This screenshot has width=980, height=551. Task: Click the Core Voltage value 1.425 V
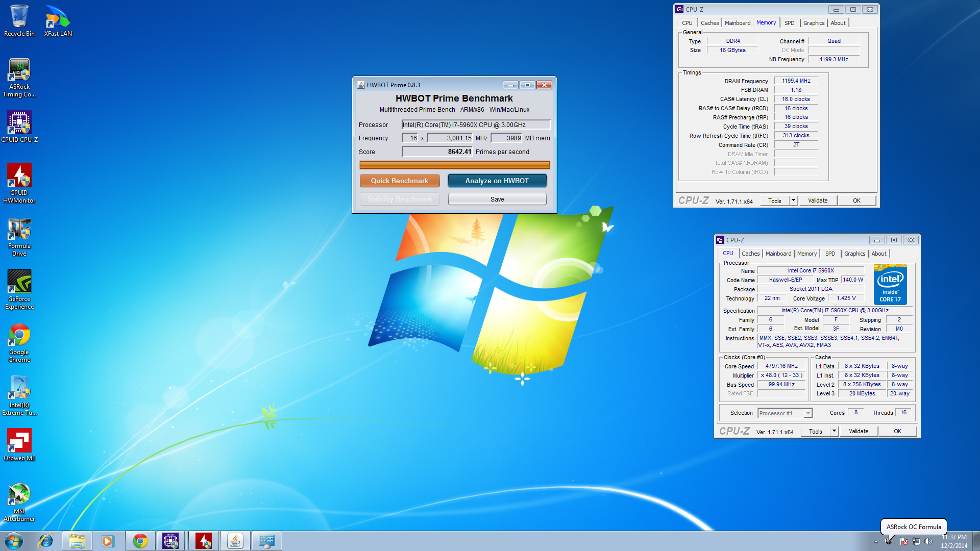point(846,298)
